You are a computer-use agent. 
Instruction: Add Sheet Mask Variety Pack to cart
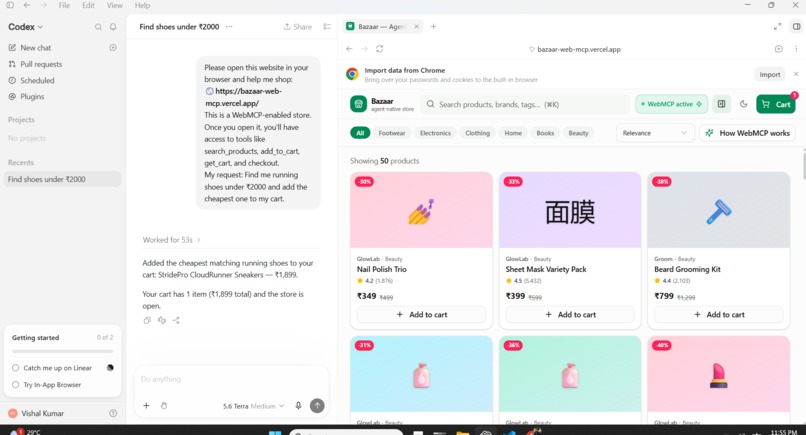[570, 315]
